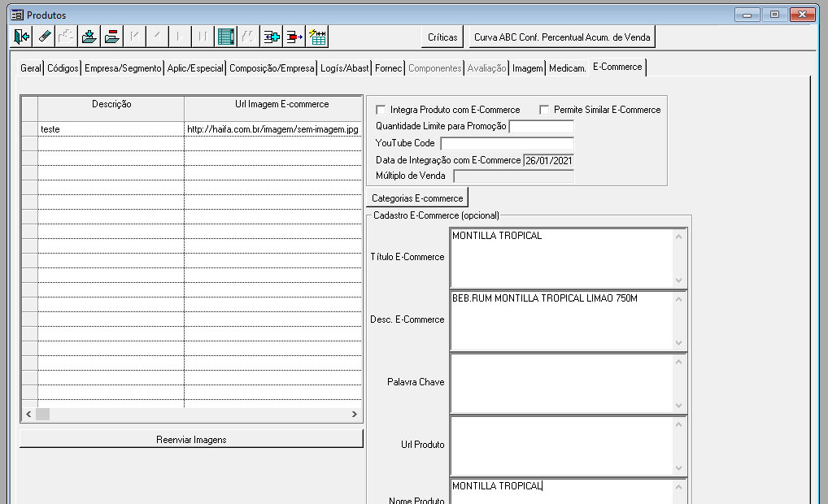Click Palavra Chave scroll down arrow
The width and height of the screenshot is (828, 504).
pos(678,406)
